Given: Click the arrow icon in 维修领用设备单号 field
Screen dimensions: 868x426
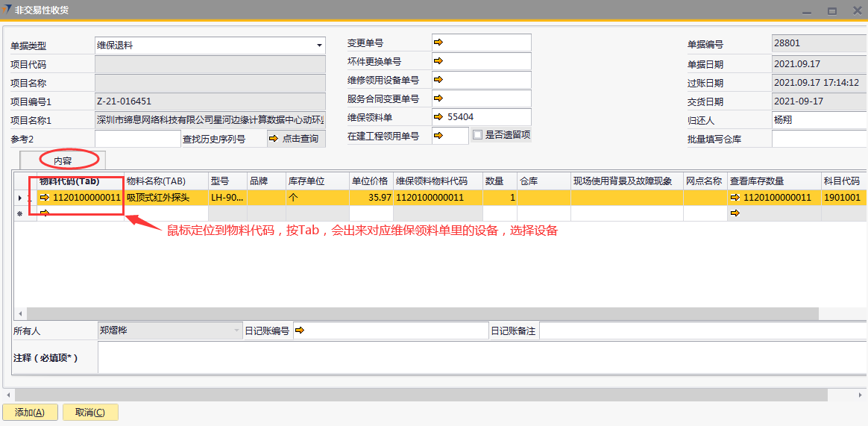Looking at the screenshot, I should tap(438, 79).
